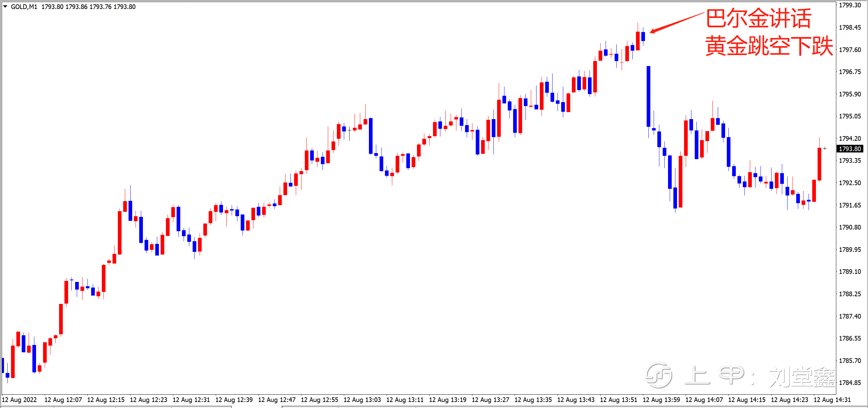Click the 12 Aug 12:47 time label
The image size is (868, 408).
pyautogui.click(x=277, y=400)
